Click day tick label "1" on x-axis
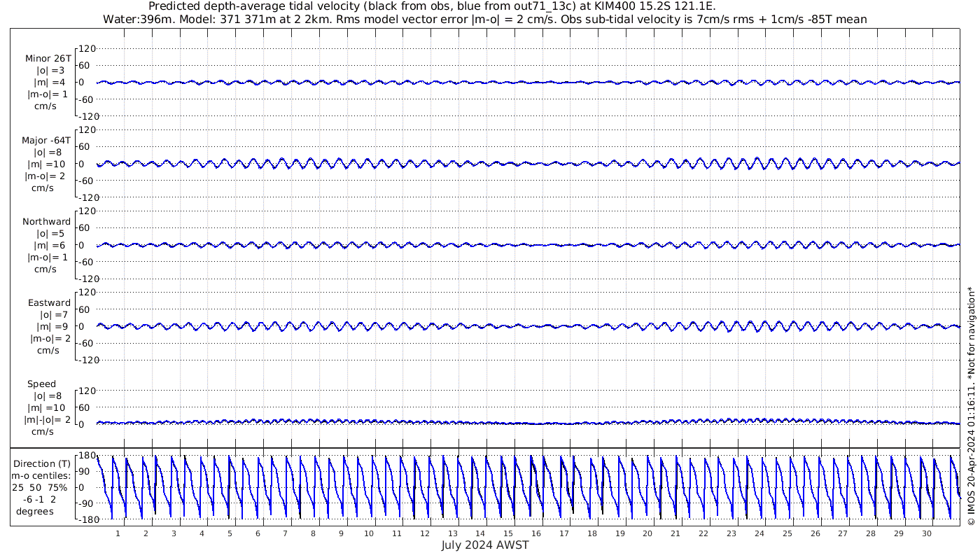 [x=118, y=533]
